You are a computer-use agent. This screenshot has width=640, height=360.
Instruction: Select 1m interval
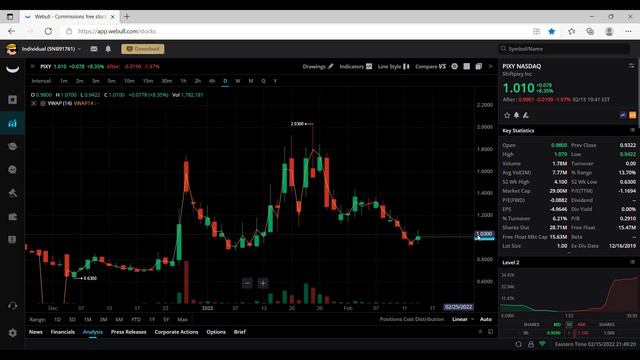pyautogui.click(x=64, y=81)
